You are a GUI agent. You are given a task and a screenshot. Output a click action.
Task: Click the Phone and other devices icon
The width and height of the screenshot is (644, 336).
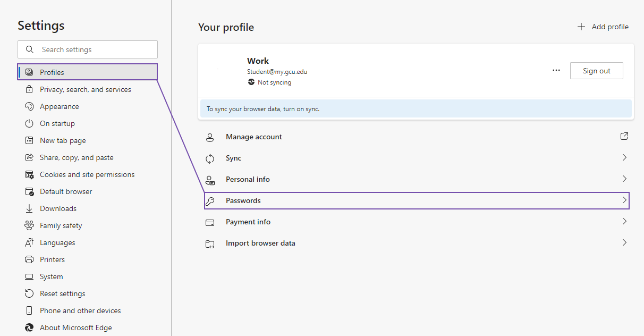click(29, 310)
